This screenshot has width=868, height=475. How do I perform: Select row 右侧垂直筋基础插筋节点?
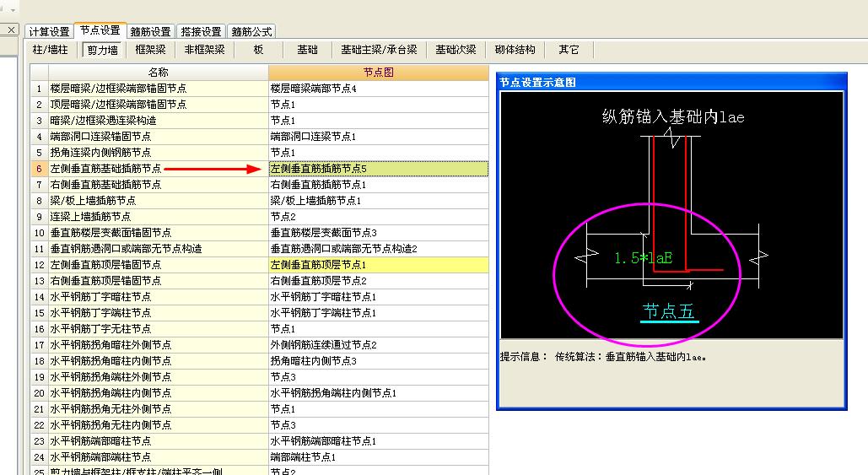tap(159, 185)
